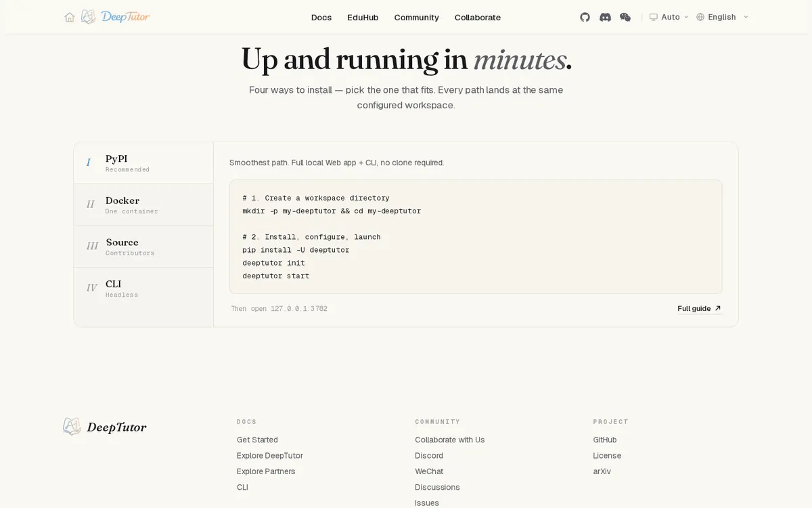This screenshot has width=812, height=508.
Task: Click the globe language icon
Action: (x=700, y=17)
